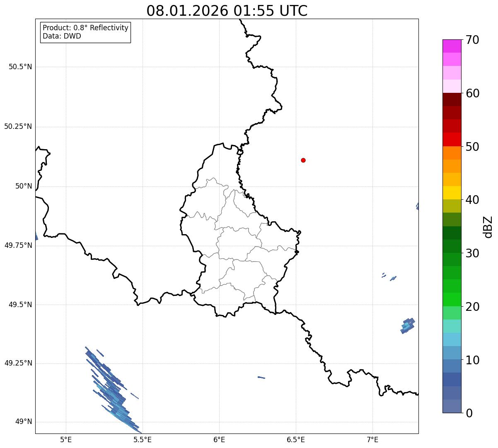Click the orange colorbar swatch just below 50
Screen dimensions: 498x448
pyautogui.click(x=452, y=153)
